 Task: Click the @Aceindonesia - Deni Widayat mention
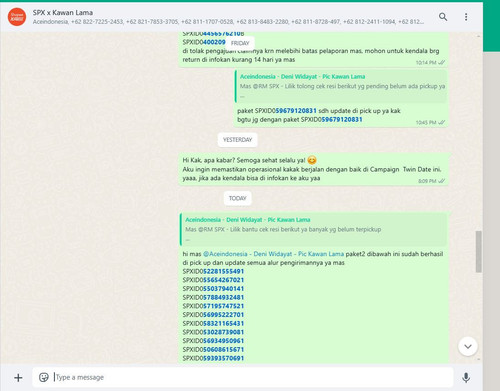273,254
